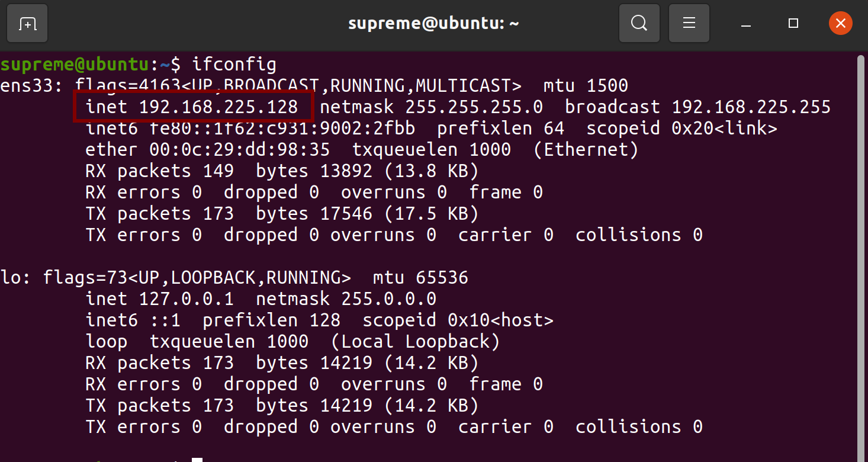Open the hamburger menu

[x=689, y=24]
